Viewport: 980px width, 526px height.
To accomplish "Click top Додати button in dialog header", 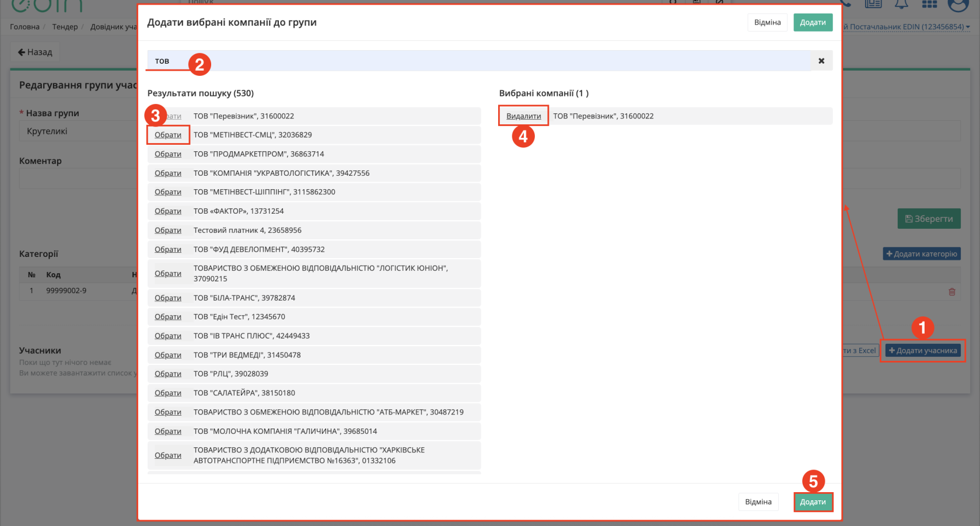I will 813,22.
